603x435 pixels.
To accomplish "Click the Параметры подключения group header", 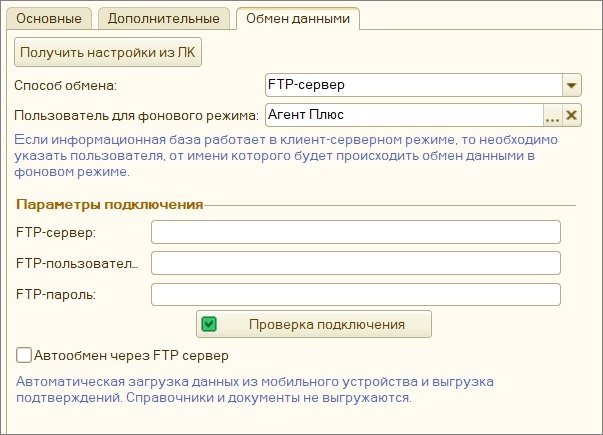I will [110, 204].
